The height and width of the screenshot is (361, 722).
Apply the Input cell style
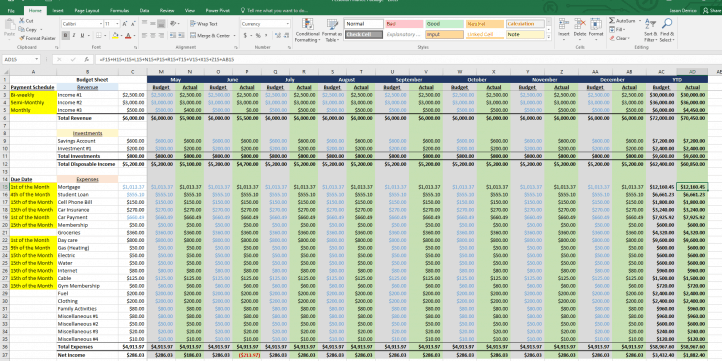click(x=444, y=34)
